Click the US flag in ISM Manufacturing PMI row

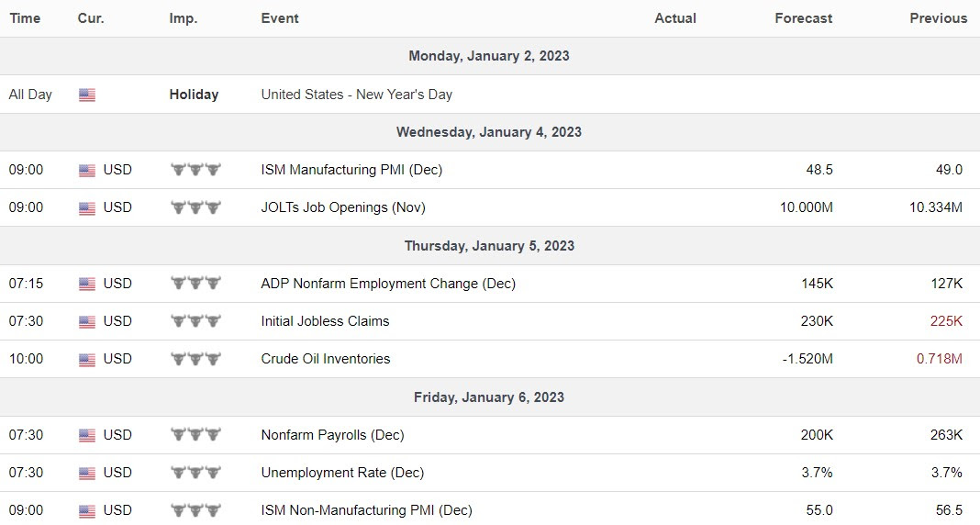click(x=87, y=170)
